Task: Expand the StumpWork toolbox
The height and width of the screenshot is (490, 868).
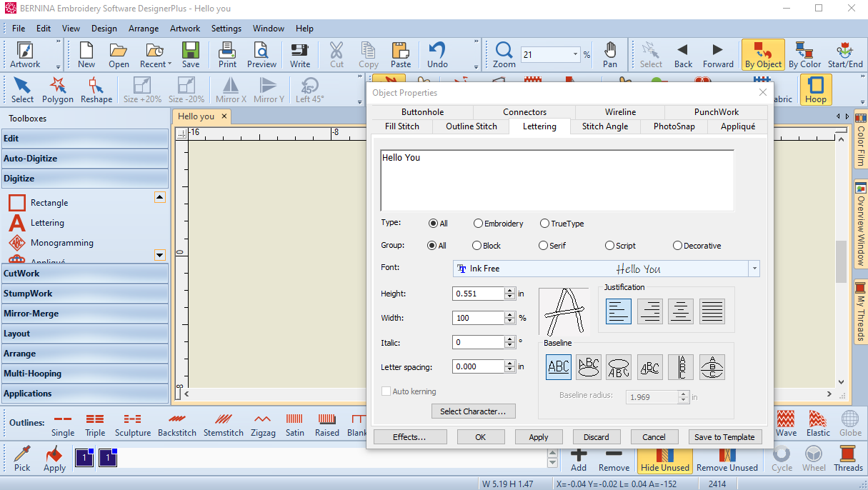Action: (x=85, y=294)
